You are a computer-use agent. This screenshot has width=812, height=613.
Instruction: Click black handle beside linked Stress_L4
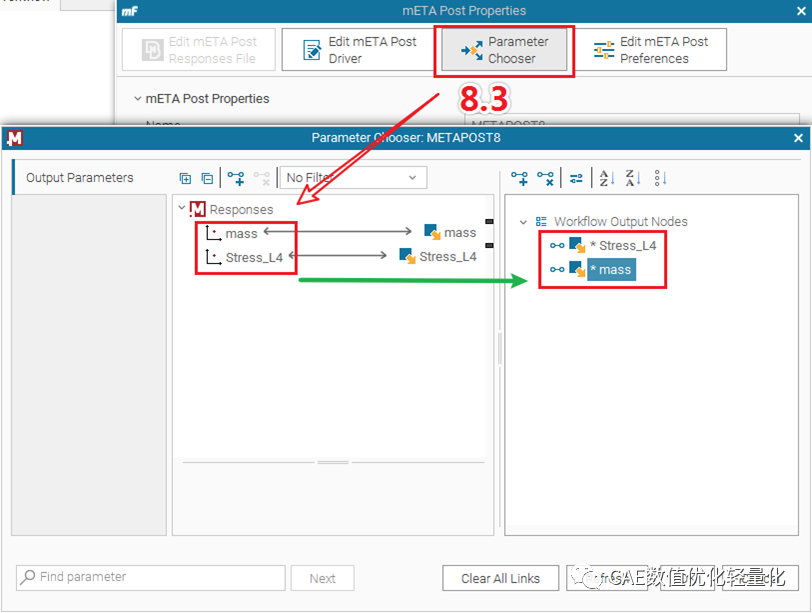point(489,245)
